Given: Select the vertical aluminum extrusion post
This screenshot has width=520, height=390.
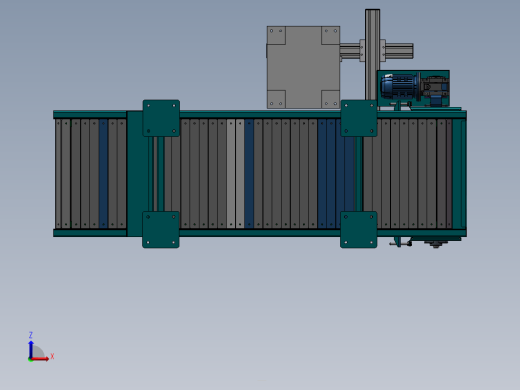Looking at the screenshot, I should (x=372, y=55).
